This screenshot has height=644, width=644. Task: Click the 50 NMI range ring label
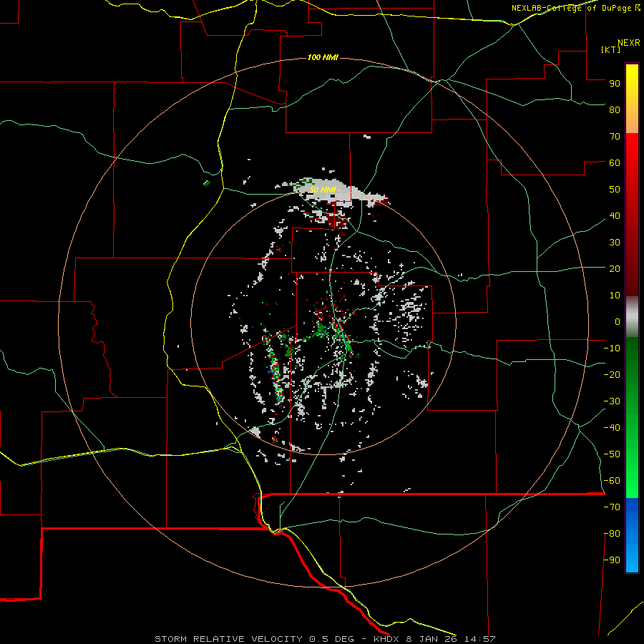pyautogui.click(x=323, y=190)
